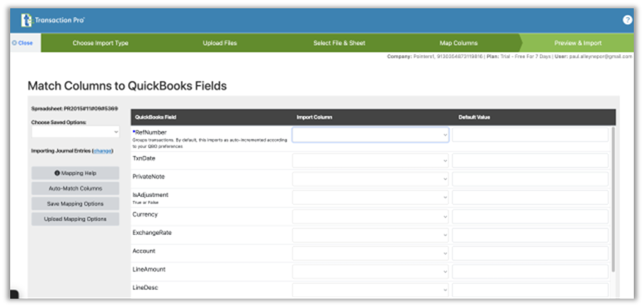Expand the Currency import column dropdown
The height and width of the screenshot is (308, 644).
tap(370, 217)
